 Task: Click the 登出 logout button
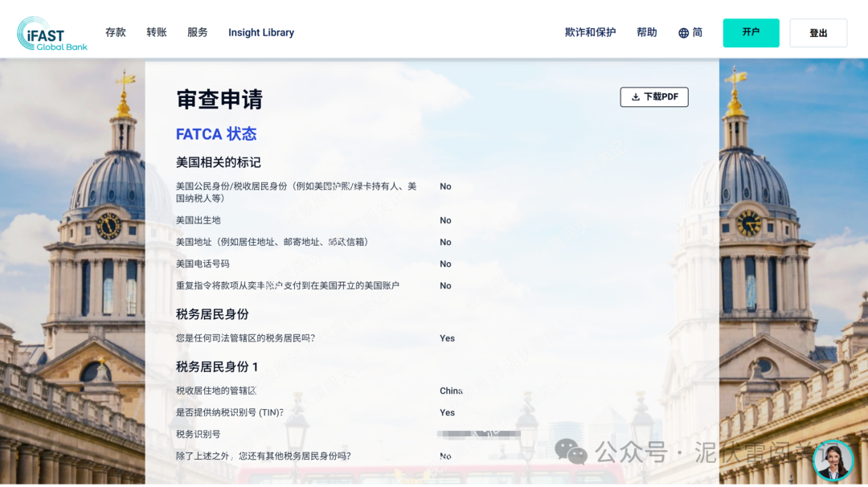[818, 32]
